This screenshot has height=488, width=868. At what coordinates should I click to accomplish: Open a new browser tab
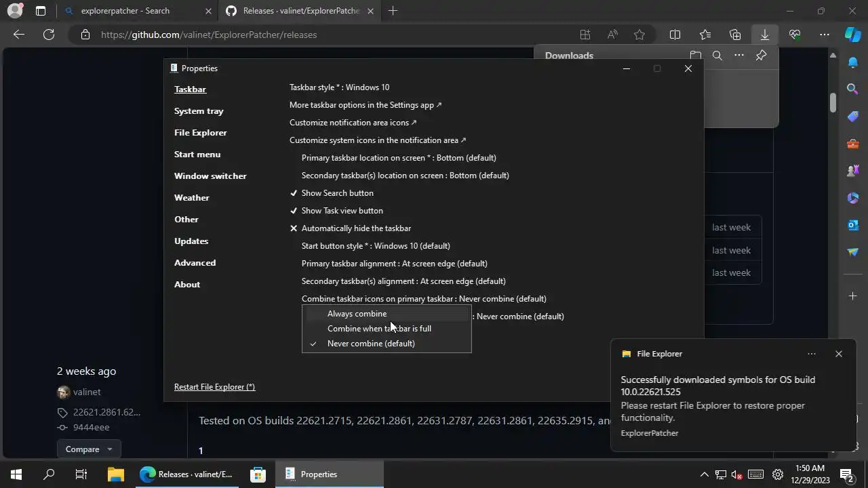[x=393, y=11]
